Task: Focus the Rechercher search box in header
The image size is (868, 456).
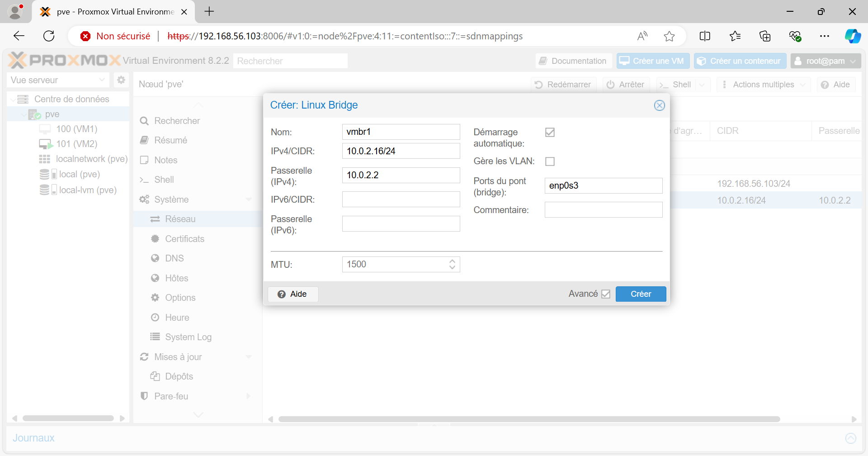Action: pyautogui.click(x=290, y=61)
